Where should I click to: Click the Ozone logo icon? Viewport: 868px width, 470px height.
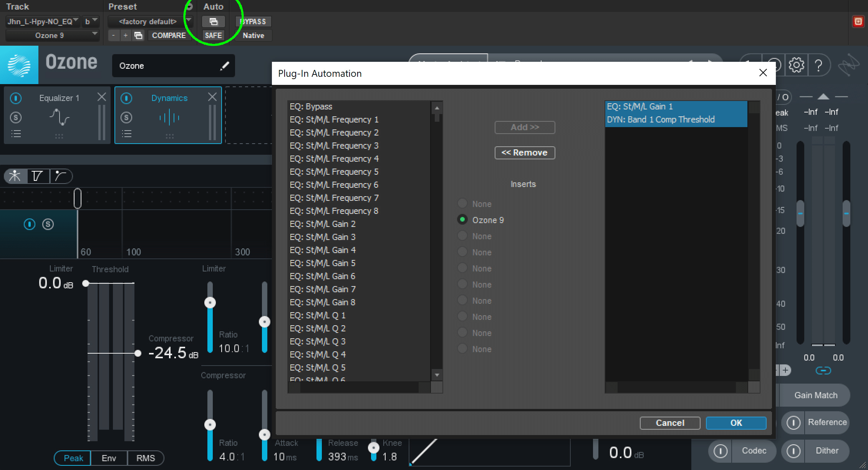19,65
